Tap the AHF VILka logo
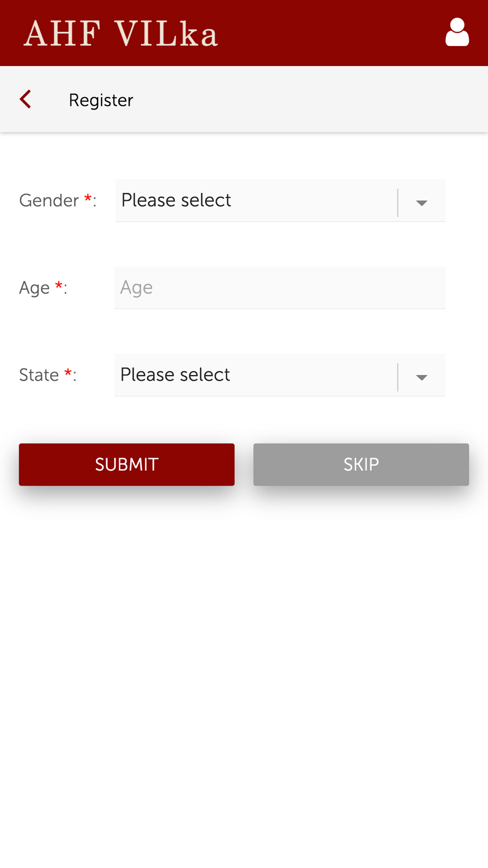This screenshot has width=488, height=868. click(121, 34)
